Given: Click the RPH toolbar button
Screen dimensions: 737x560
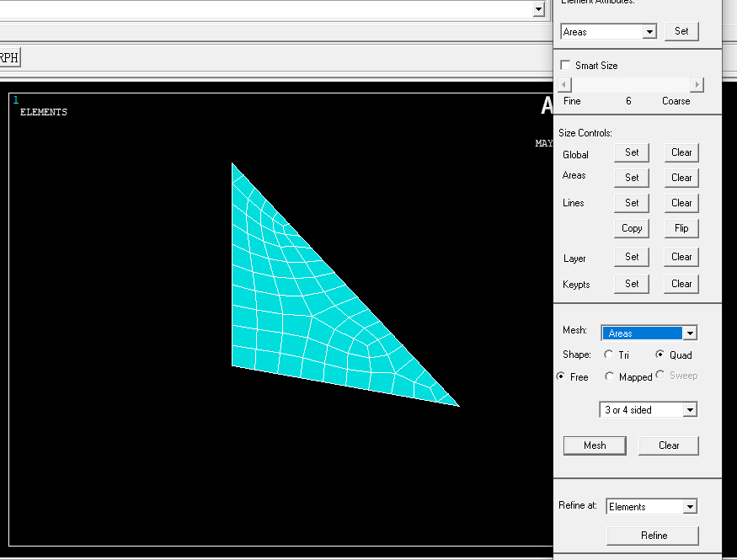Looking at the screenshot, I should click(x=8, y=56).
